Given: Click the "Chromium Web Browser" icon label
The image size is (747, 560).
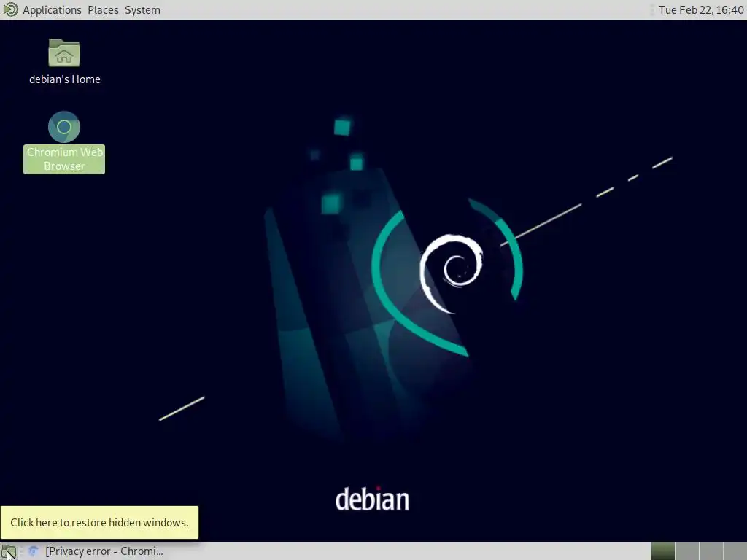Looking at the screenshot, I should (64, 159).
